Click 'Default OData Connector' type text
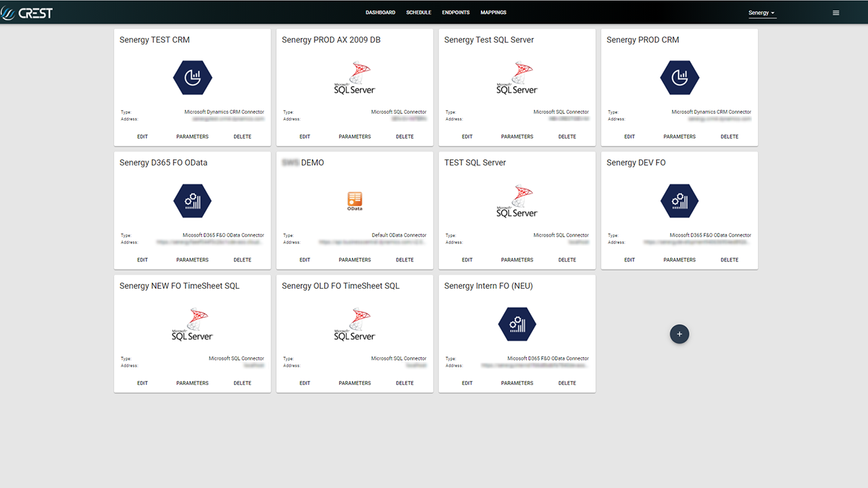868x488 pixels. click(399, 235)
